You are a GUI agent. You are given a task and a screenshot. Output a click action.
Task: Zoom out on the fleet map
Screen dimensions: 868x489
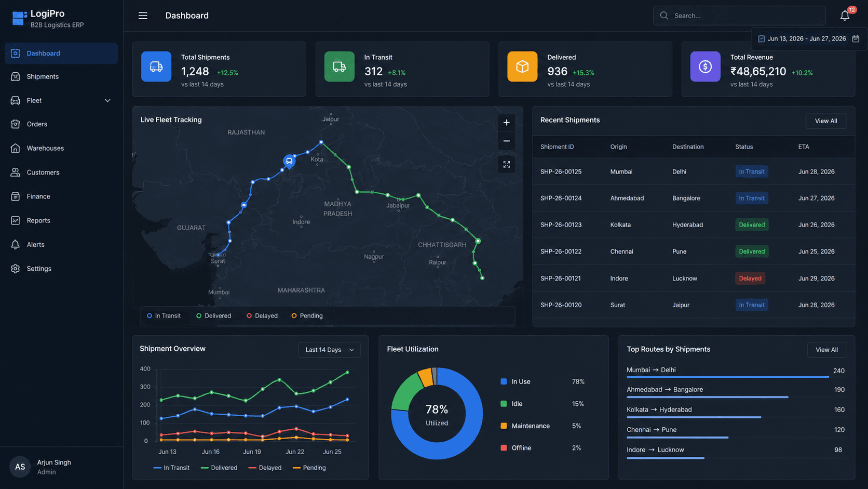click(507, 141)
